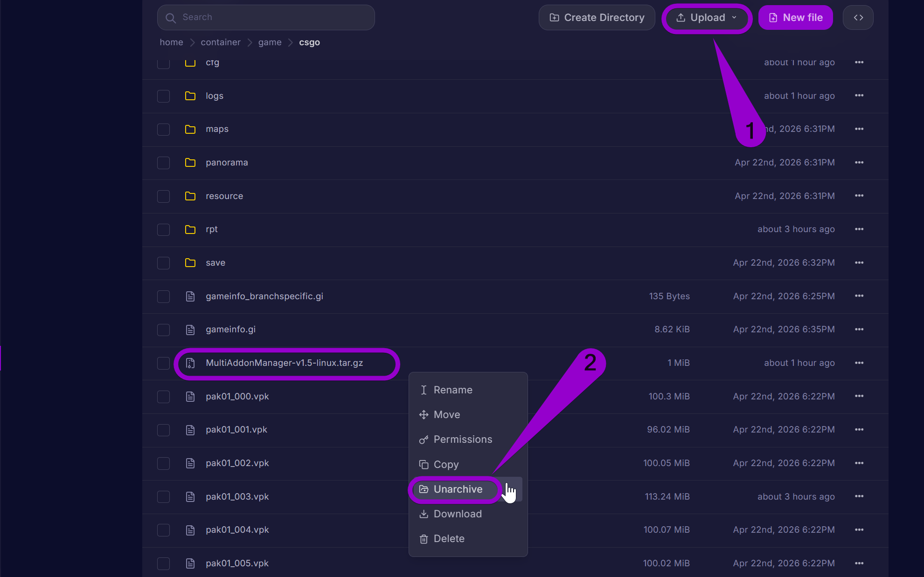Click the New file button

pyautogui.click(x=795, y=17)
